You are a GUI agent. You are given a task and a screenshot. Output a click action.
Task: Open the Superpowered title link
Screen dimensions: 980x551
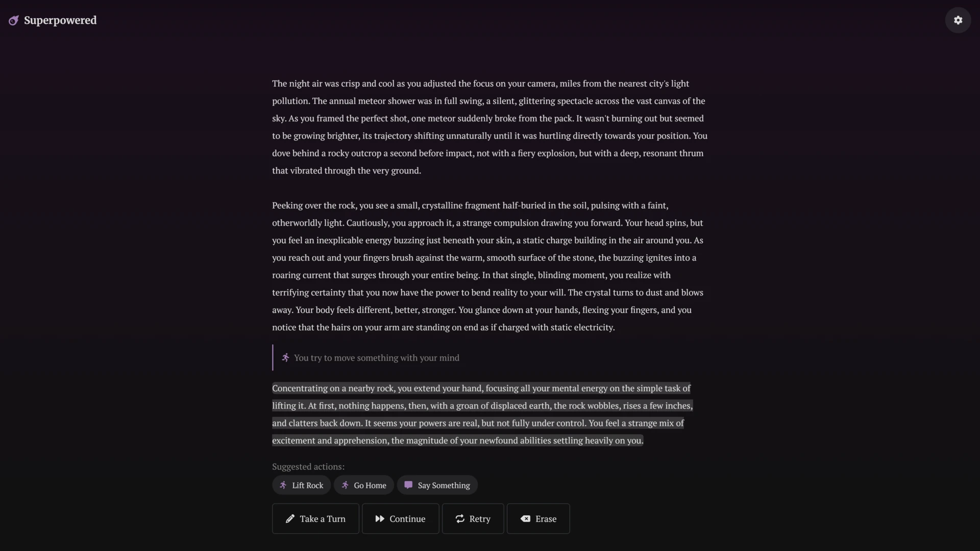(60, 20)
